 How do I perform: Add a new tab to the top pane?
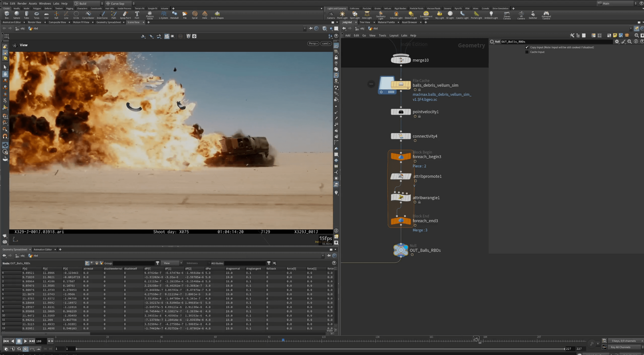pyautogui.click(x=148, y=22)
